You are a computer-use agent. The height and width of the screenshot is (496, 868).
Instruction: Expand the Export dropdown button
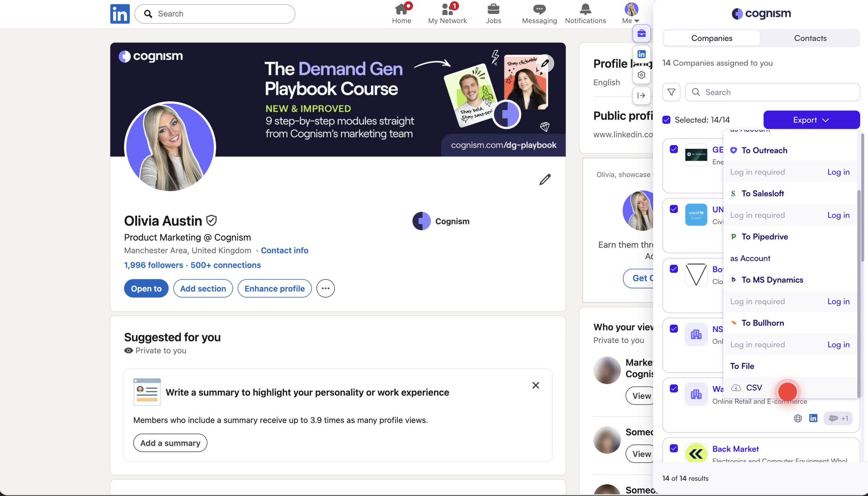(x=811, y=120)
